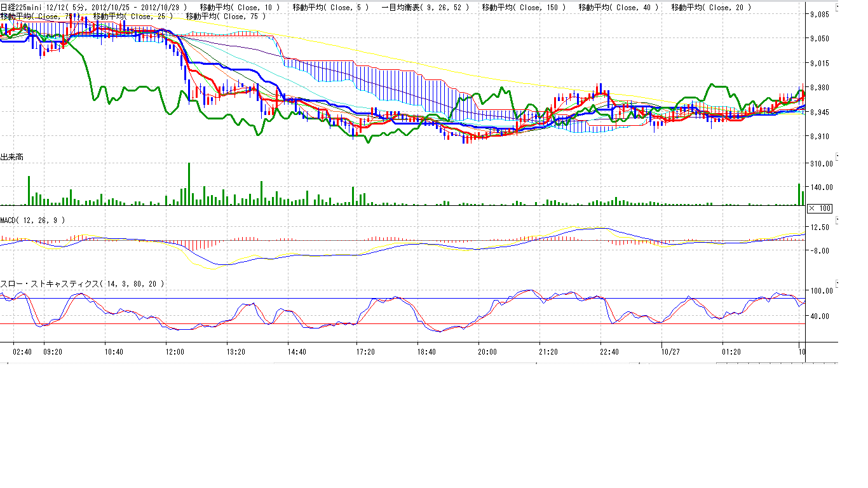Click the 一目均衡表(9, 26, 52) label
868x488 pixels.
426,8
